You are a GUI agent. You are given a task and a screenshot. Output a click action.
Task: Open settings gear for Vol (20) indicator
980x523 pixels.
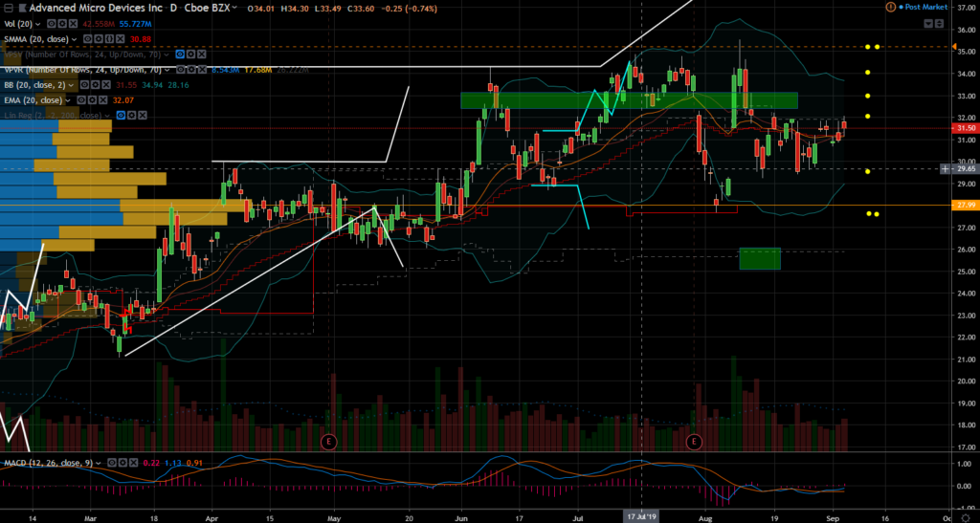point(62,24)
